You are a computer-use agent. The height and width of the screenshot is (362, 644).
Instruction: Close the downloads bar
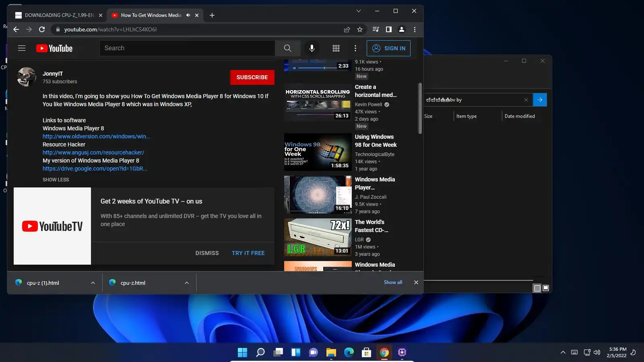point(416,282)
